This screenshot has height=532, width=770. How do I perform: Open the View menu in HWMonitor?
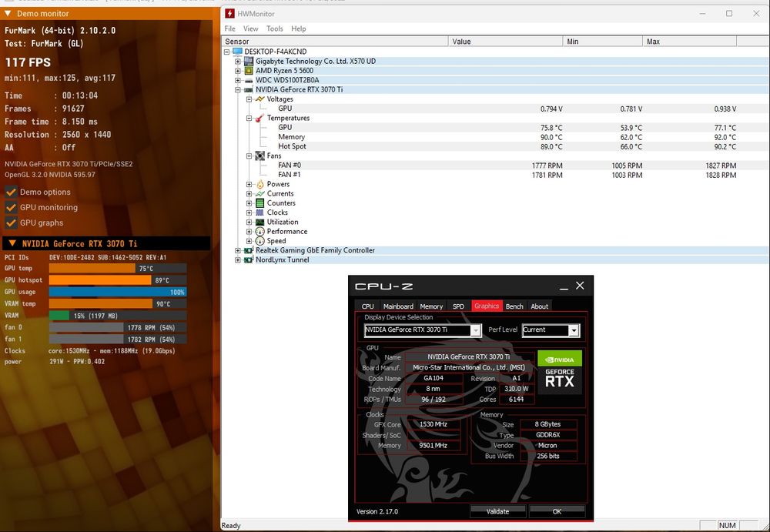click(x=250, y=28)
